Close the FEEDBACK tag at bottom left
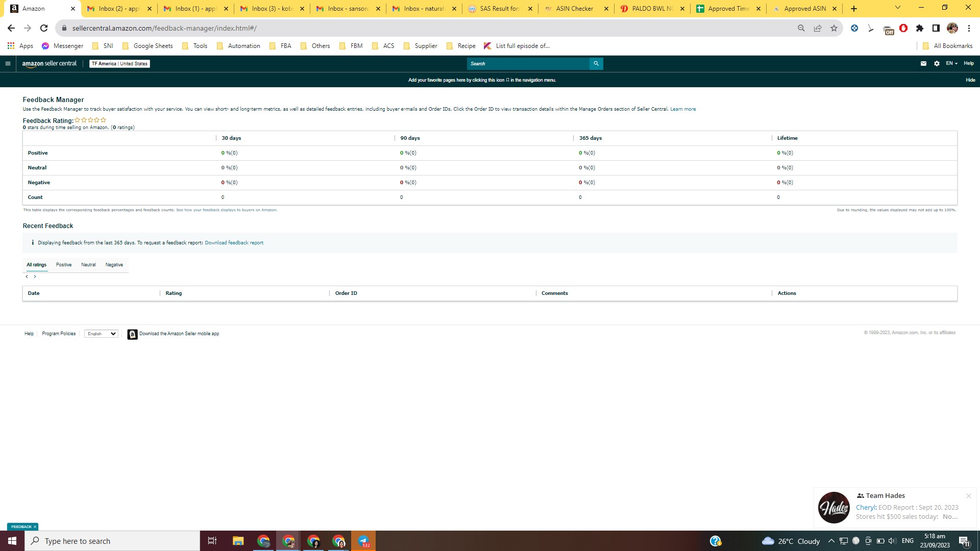The height and width of the screenshot is (551, 980). 35,527
